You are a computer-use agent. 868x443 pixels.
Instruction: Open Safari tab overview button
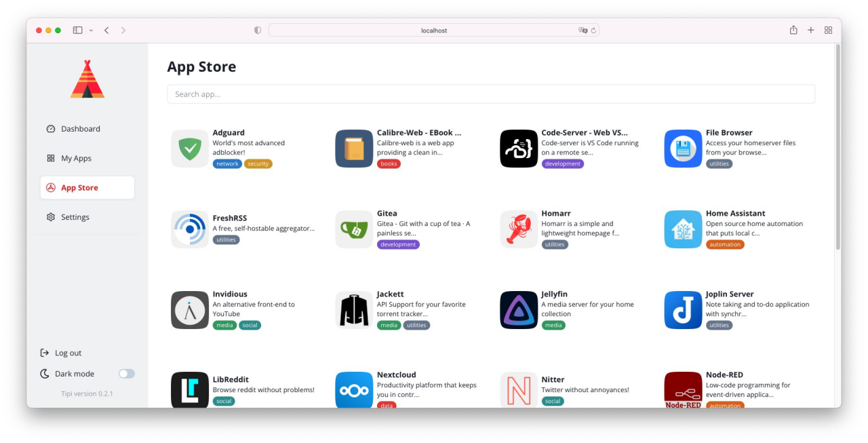point(828,31)
